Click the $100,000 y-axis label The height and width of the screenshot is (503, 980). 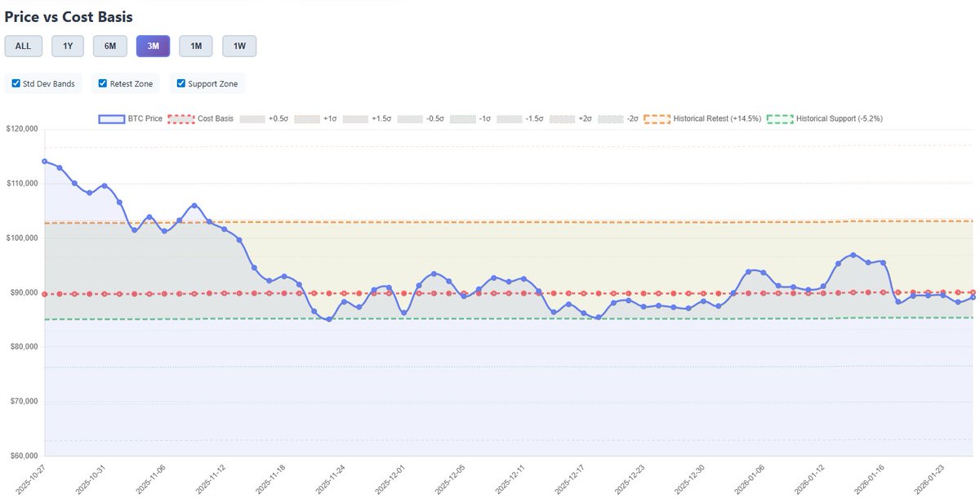pos(22,238)
